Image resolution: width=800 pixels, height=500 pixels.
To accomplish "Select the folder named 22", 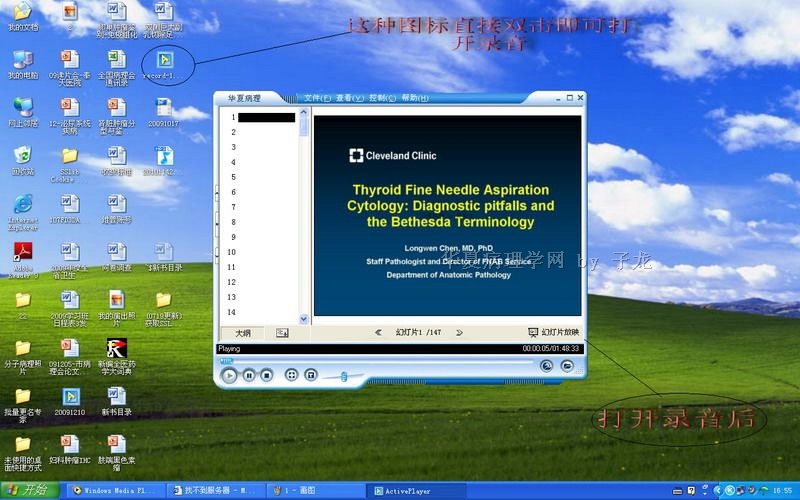I will (x=23, y=306).
